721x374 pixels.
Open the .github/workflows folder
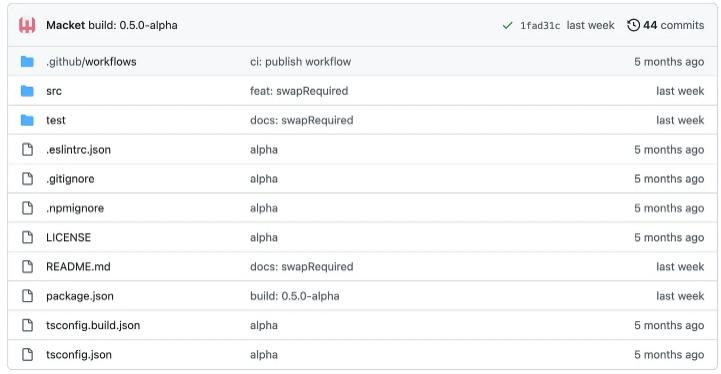(91, 62)
